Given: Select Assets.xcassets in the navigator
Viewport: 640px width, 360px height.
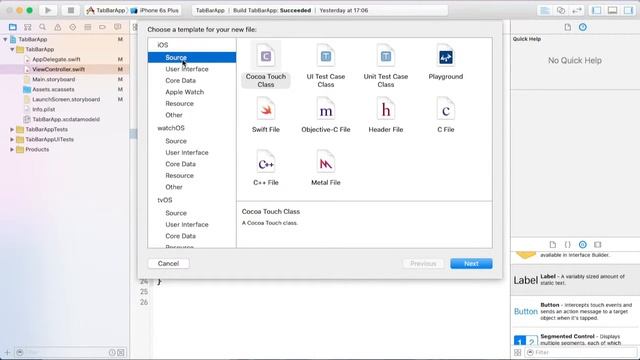Looking at the screenshot, I should [53, 89].
